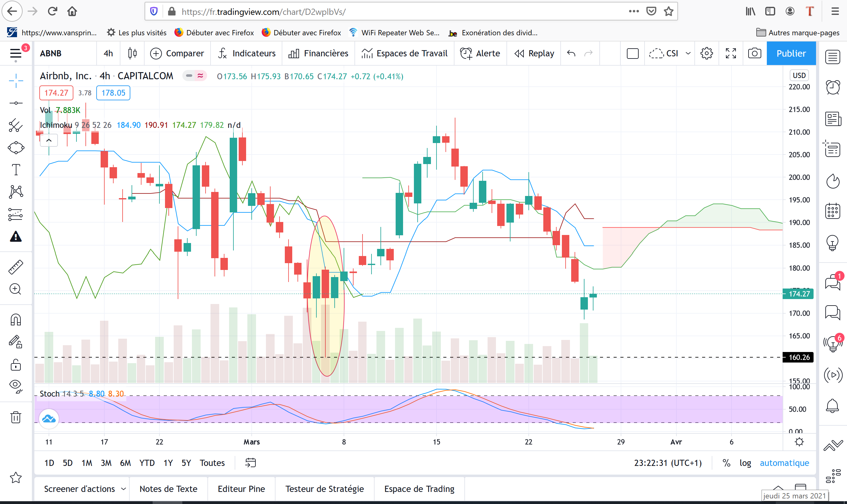Activate the ruler measure tool

(16, 267)
